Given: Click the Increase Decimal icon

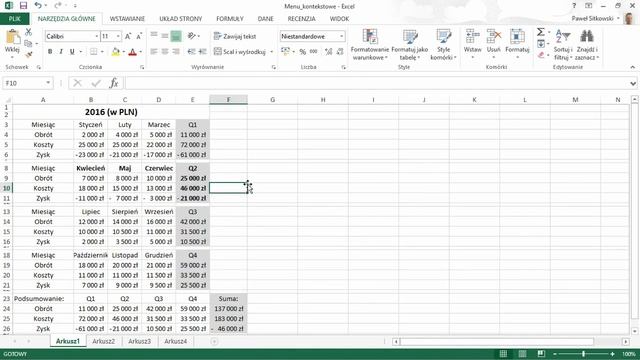Looking at the screenshot, I should (x=328, y=52).
